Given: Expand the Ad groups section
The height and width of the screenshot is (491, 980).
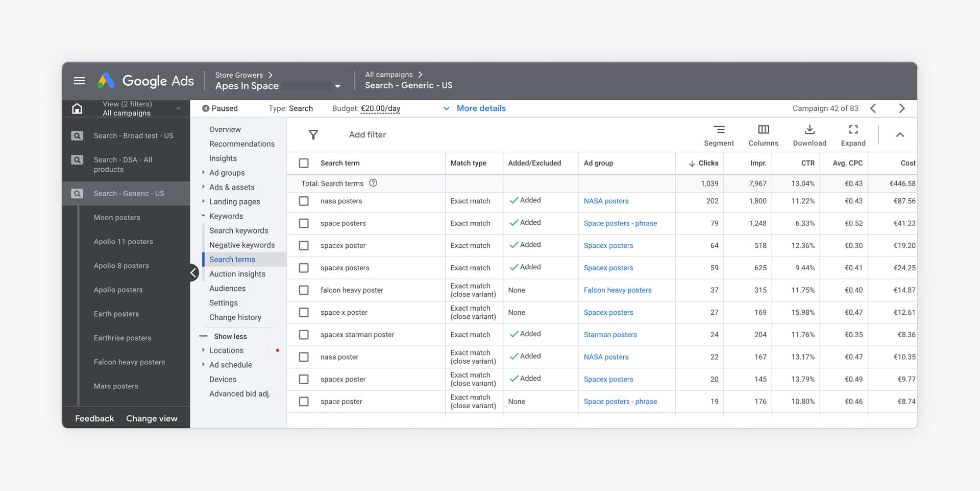Looking at the screenshot, I should click(x=203, y=173).
